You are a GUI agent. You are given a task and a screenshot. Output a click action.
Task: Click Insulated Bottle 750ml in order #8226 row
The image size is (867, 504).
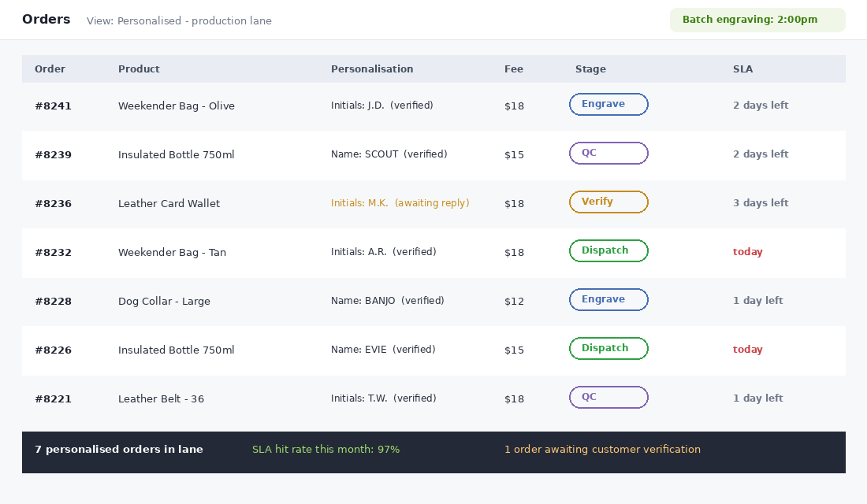click(177, 350)
